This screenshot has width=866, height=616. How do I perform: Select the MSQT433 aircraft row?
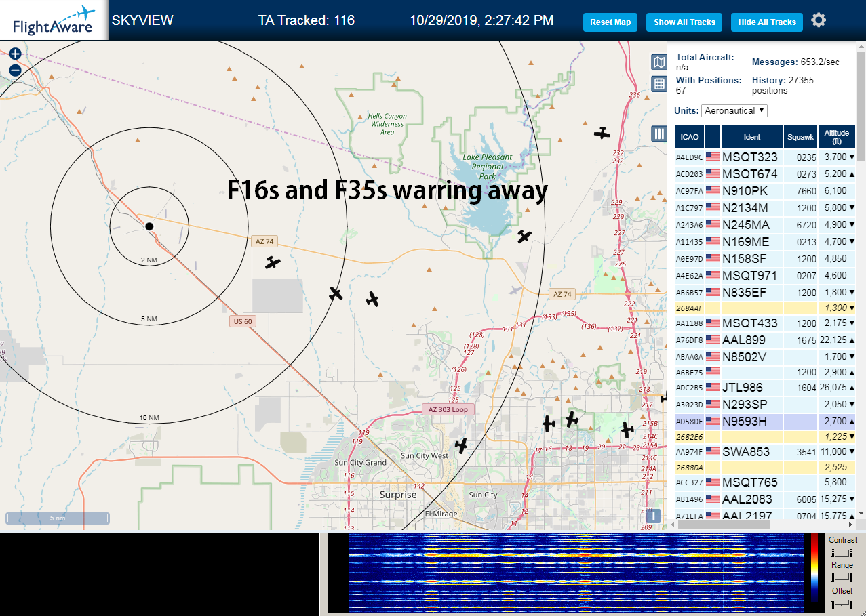766,323
